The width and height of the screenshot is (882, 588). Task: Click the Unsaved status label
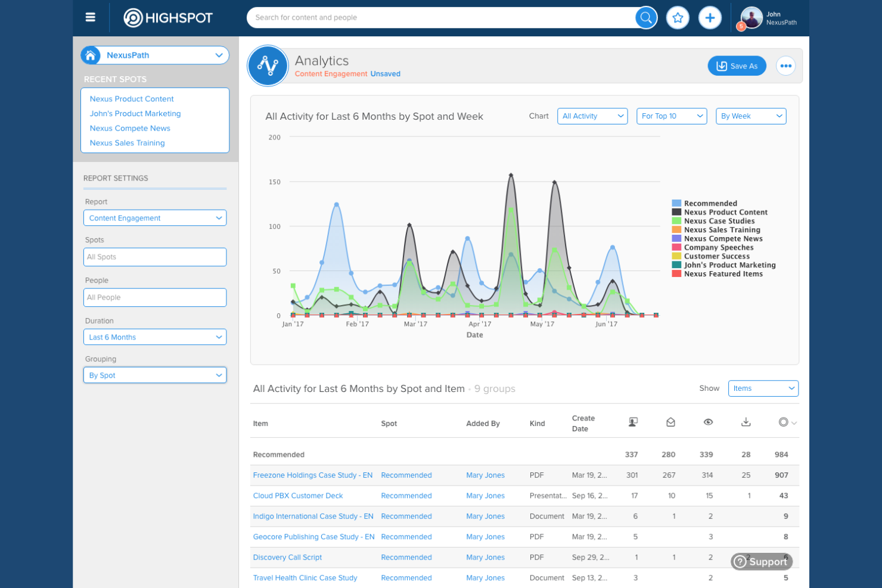pyautogui.click(x=386, y=74)
